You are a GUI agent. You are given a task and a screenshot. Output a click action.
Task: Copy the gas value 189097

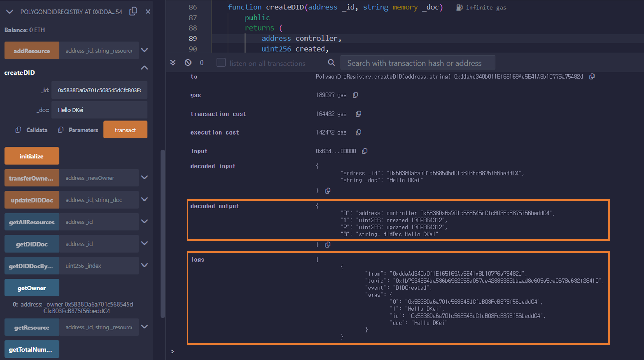(x=355, y=95)
